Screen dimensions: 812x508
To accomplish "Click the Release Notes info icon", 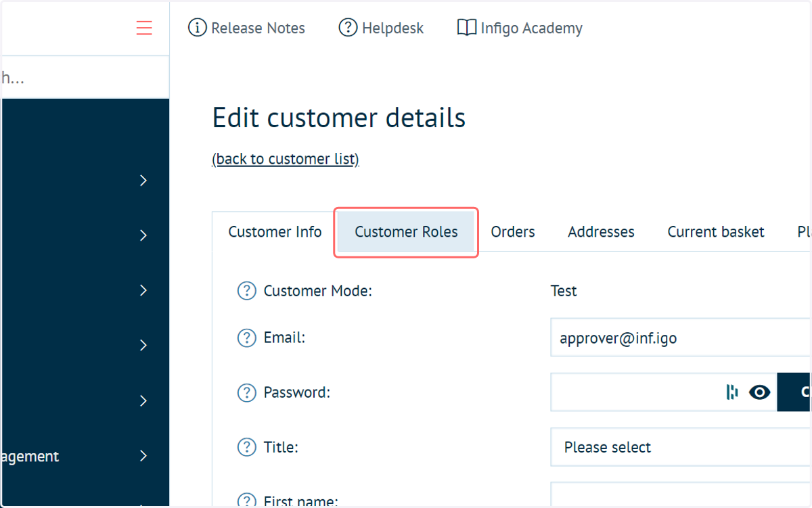I will 197,28.
